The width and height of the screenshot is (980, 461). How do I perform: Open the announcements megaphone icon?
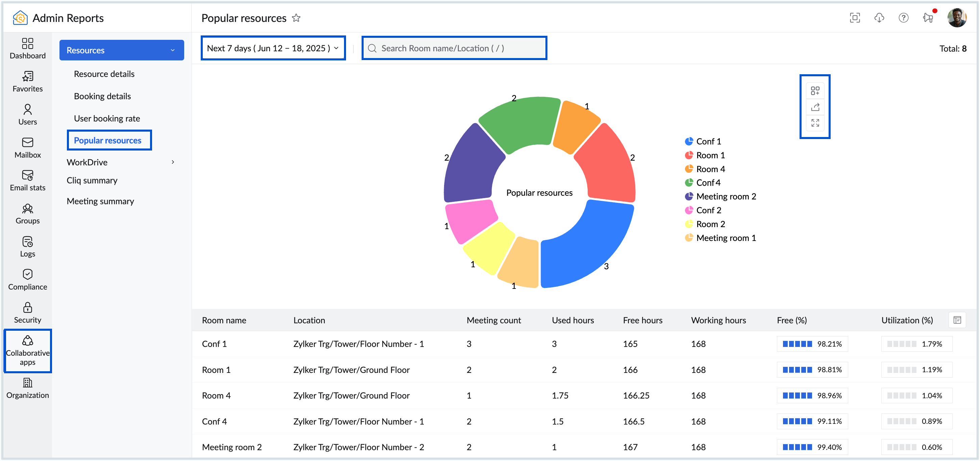point(928,18)
